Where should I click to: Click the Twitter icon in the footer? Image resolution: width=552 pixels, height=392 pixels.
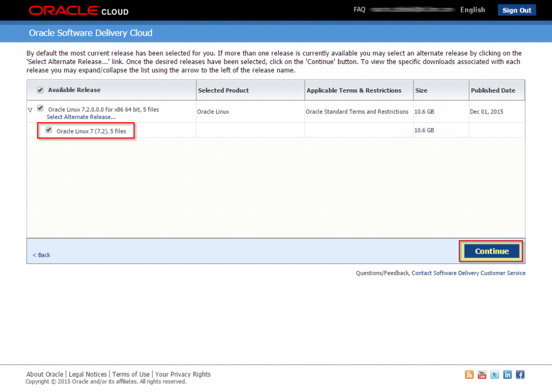click(494, 374)
